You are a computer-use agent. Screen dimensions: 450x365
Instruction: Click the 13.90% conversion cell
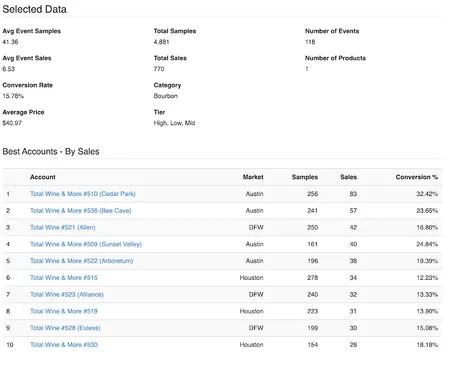[x=427, y=311]
